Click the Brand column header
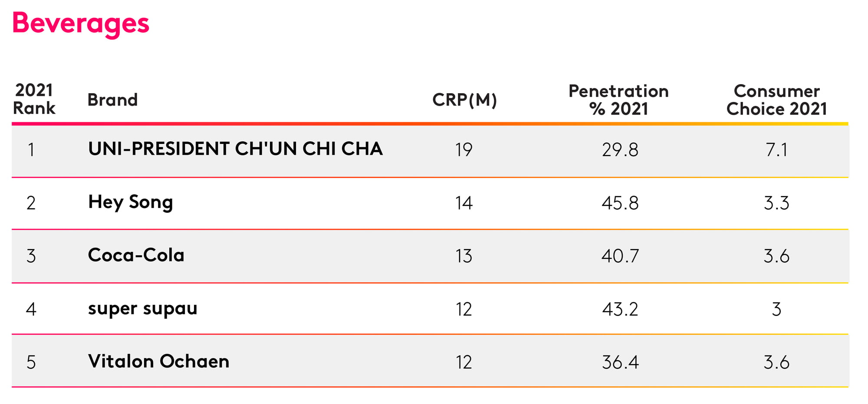Image resolution: width=868 pixels, height=404 pixels. click(112, 100)
